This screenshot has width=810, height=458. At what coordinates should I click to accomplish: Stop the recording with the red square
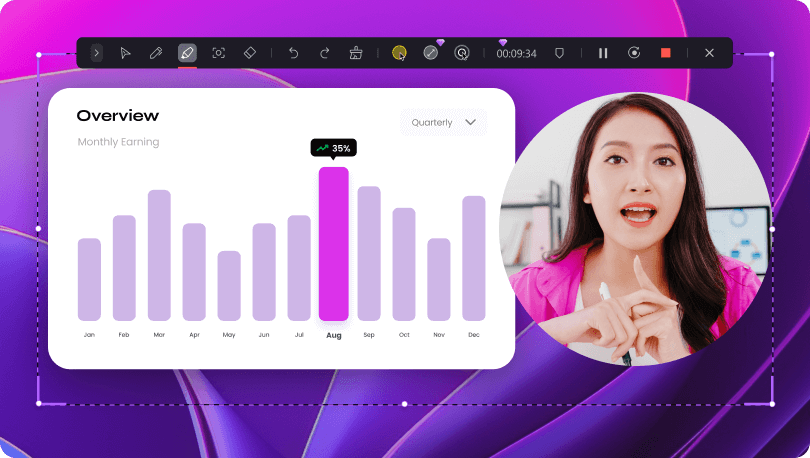click(x=665, y=53)
